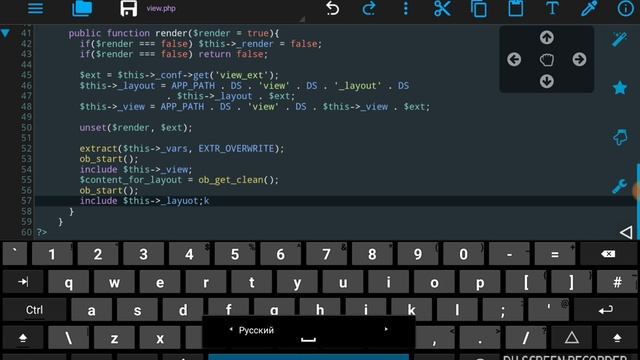Cut selection with the scissors icon
This screenshot has width=640, height=360.
tap(442, 8)
